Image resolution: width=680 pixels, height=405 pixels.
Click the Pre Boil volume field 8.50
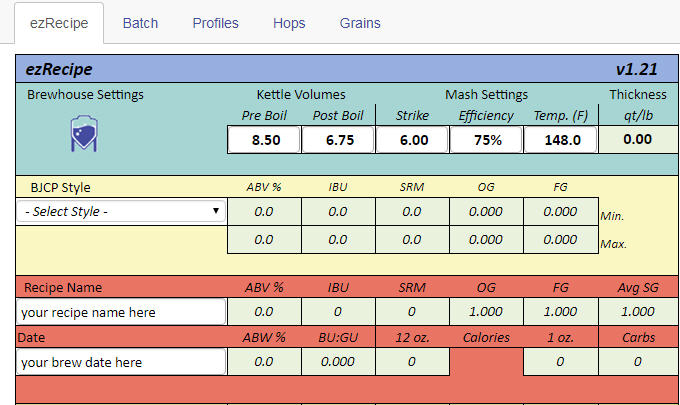click(x=264, y=140)
